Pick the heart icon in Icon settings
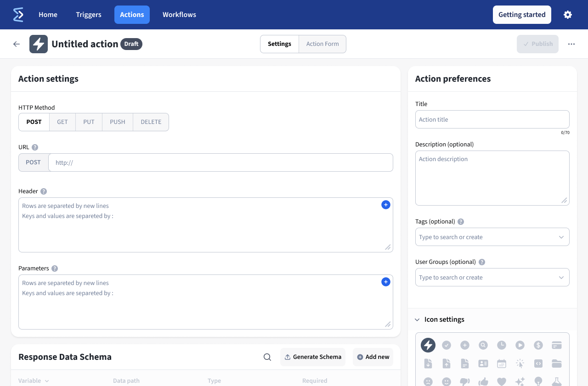This screenshot has width=588, height=386. pos(502,382)
